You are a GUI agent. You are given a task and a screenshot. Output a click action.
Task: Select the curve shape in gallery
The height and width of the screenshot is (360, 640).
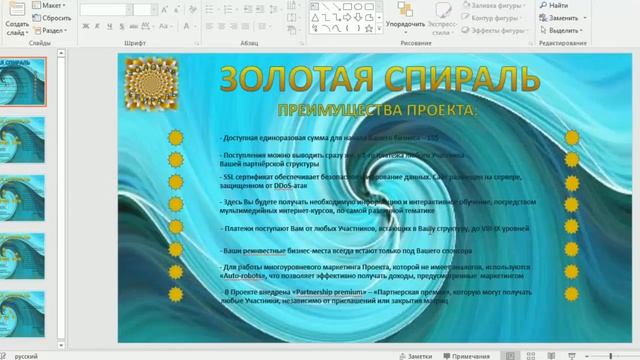click(x=336, y=29)
